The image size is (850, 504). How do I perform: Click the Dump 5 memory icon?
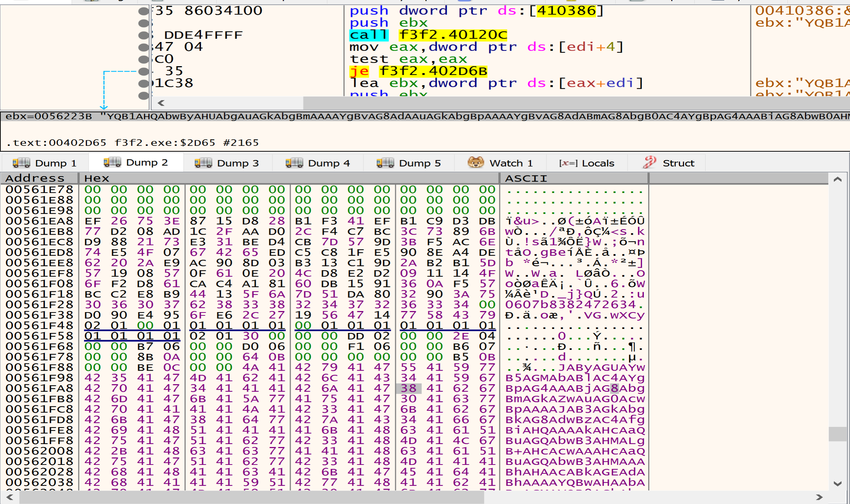pyautogui.click(x=385, y=163)
